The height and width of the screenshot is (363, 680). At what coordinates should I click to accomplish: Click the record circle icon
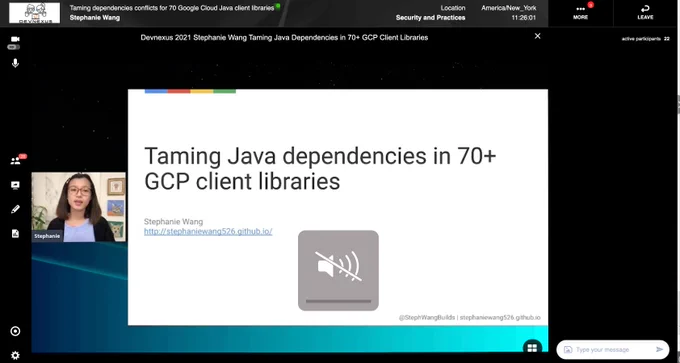pyautogui.click(x=15, y=331)
